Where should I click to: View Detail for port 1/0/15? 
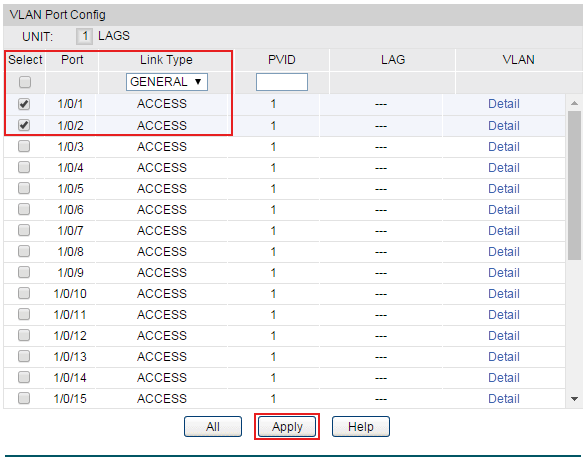pos(504,399)
